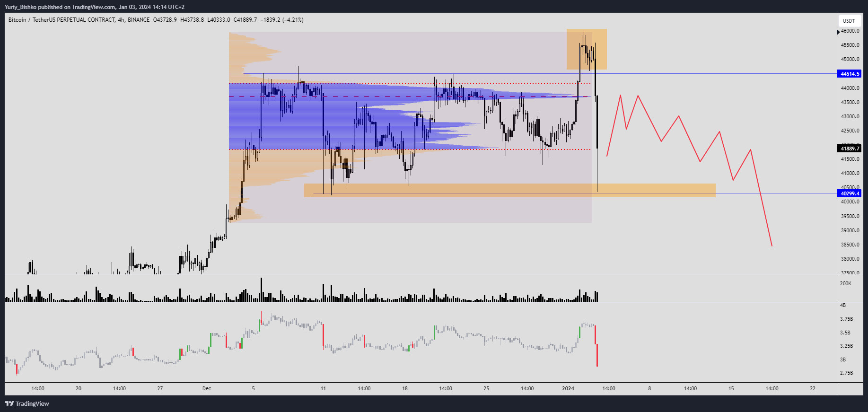Click the high value H43738.8
868x412 pixels.
192,20
